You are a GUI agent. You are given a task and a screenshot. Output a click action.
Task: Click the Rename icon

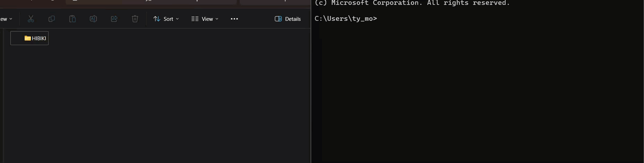93,19
